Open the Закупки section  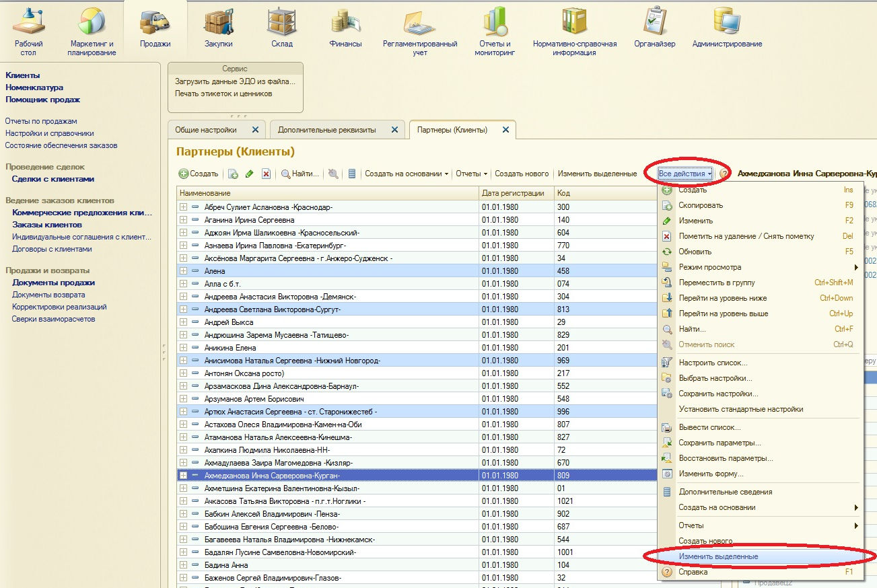[x=218, y=28]
